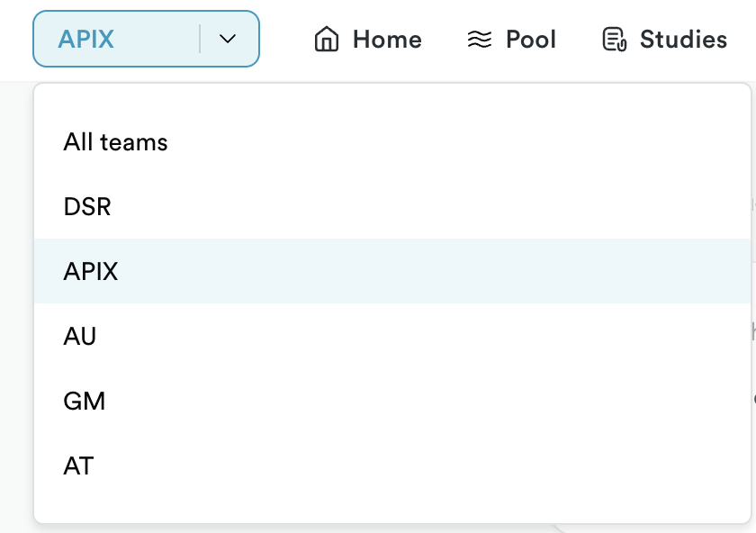The width and height of the screenshot is (756, 533).
Task: Click the Studies document icon
Action: point(614,39)
